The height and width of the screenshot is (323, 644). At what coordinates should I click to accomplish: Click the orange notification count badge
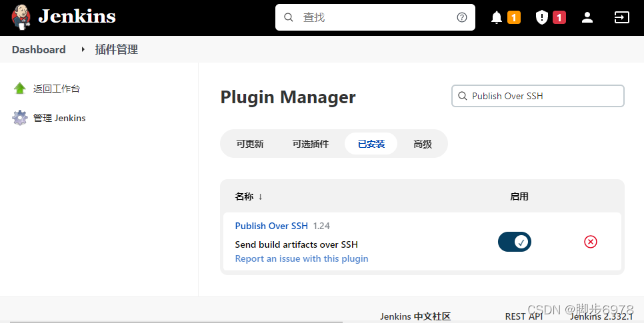pos(514,17)
